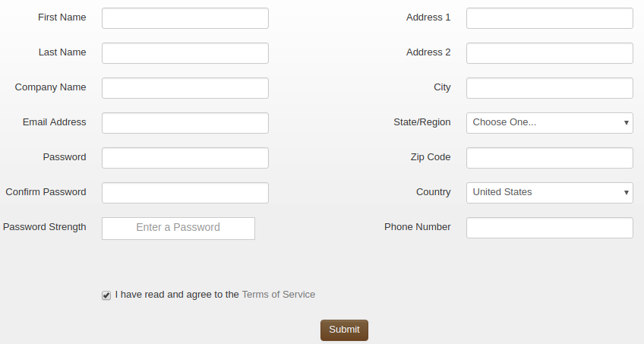Open the State/Region dropdown

point(549,123)
